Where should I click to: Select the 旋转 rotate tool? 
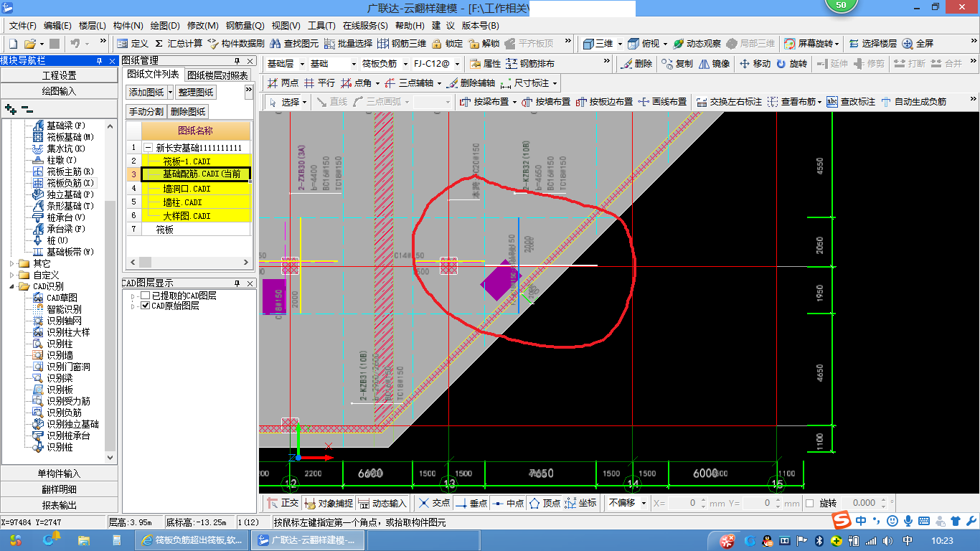tap(791, 64)
